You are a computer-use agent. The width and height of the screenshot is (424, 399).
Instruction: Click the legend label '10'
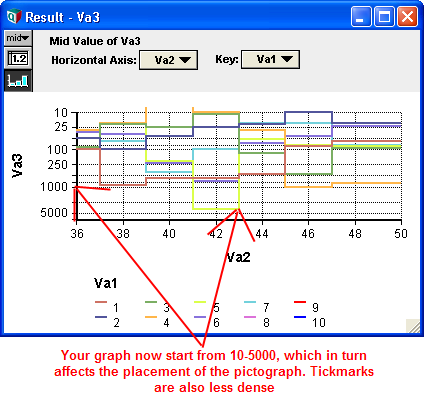(x=319, y=323)
